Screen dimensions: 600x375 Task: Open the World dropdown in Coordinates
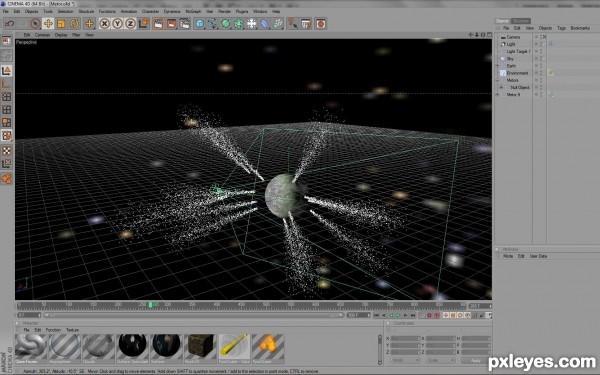(406, 360)
